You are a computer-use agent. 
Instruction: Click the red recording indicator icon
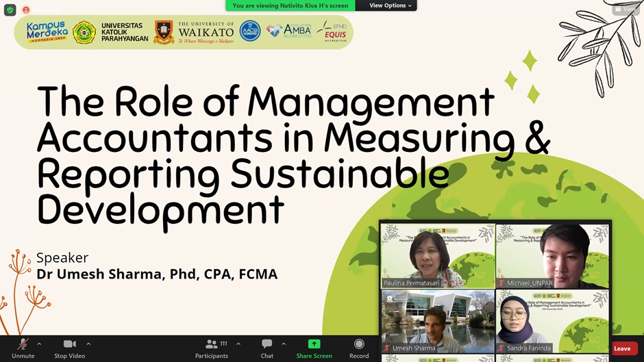click(26, 10)
